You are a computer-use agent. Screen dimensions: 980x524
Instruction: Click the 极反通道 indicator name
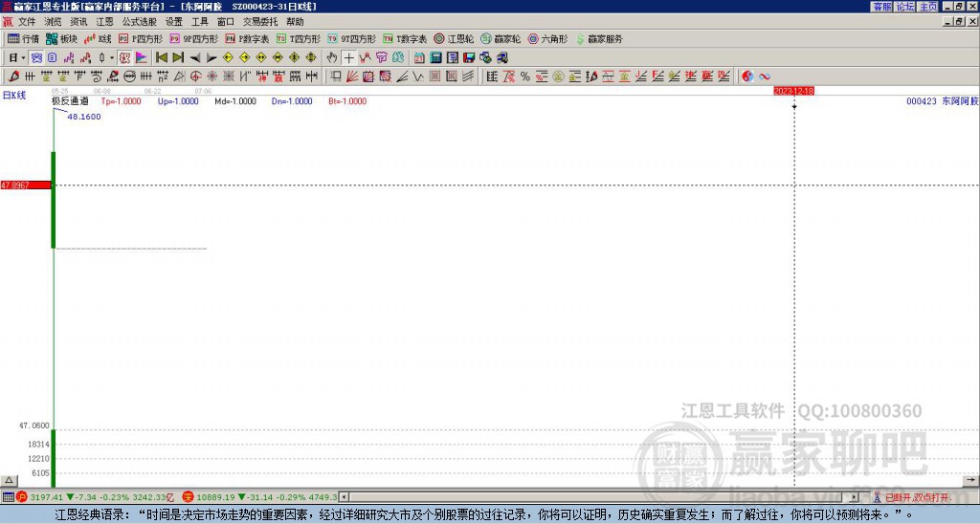tap(70, 101)
